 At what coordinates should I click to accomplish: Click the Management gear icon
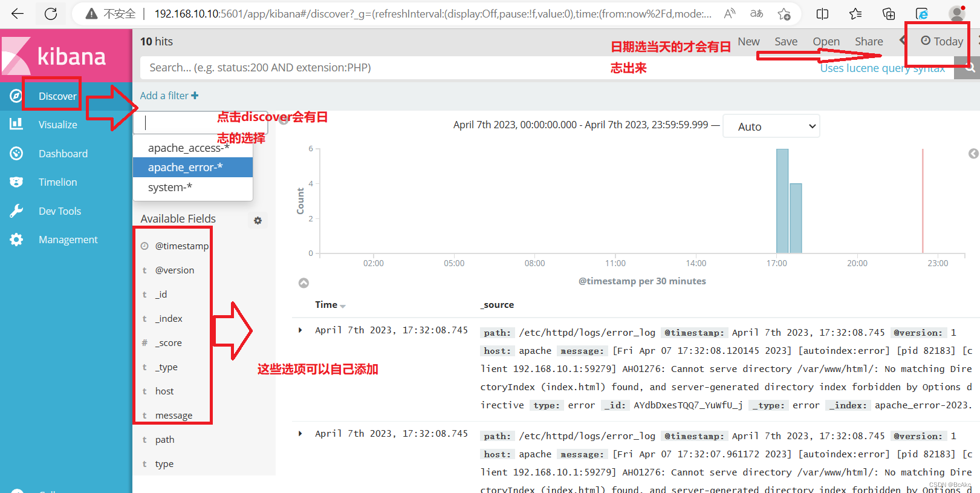(16, 240)
